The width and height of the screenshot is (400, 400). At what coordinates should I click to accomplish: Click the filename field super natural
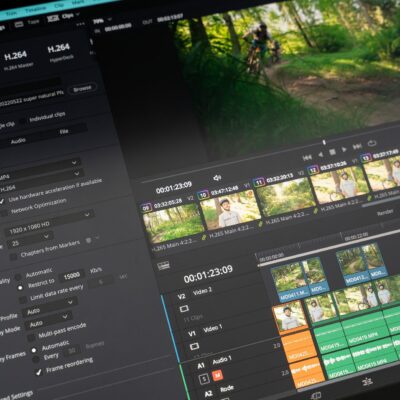(x=32, y=99)
